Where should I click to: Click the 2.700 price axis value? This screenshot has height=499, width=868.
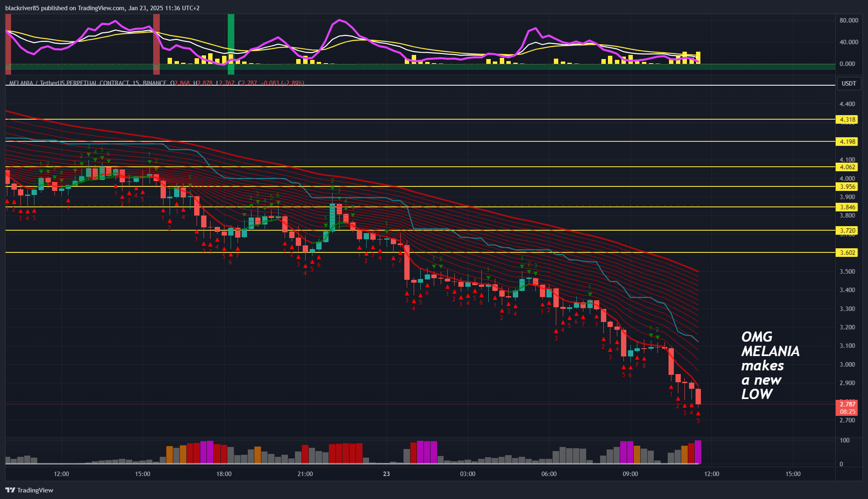847,420
